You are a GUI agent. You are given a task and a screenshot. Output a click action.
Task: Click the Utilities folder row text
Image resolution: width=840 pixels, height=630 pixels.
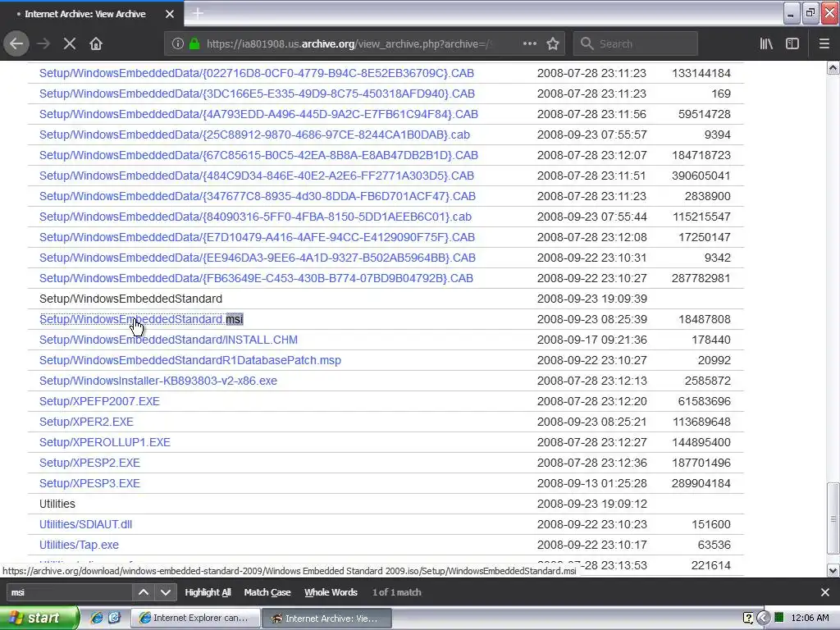click(x=57, y=504)
